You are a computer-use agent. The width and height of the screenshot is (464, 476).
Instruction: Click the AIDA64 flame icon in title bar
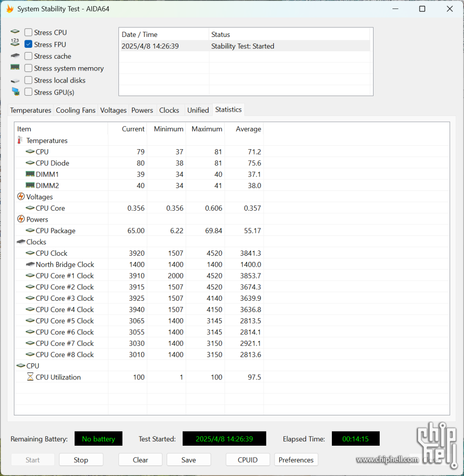click(x=10, y=9)
